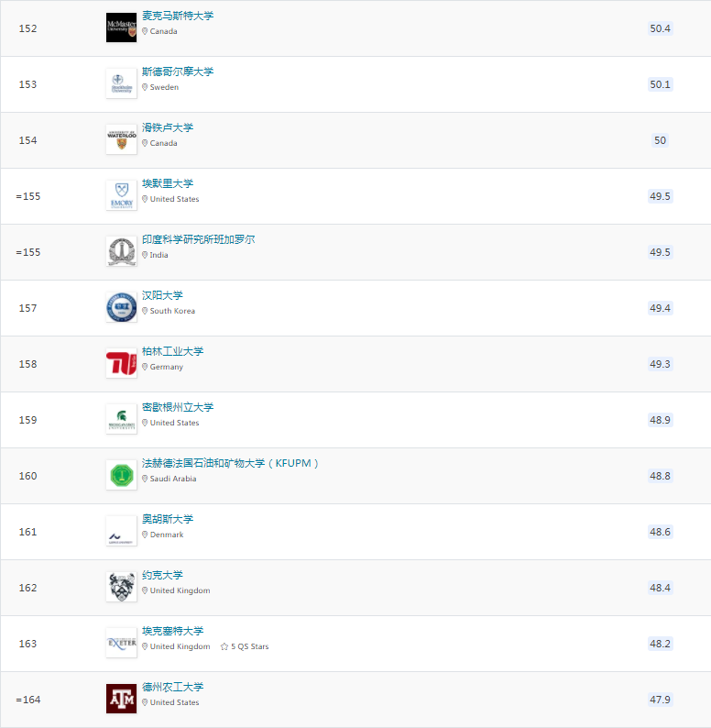Select the Texas A&M maroon logo
Viewport: 711px width, 728px height.
click(121, 699)
